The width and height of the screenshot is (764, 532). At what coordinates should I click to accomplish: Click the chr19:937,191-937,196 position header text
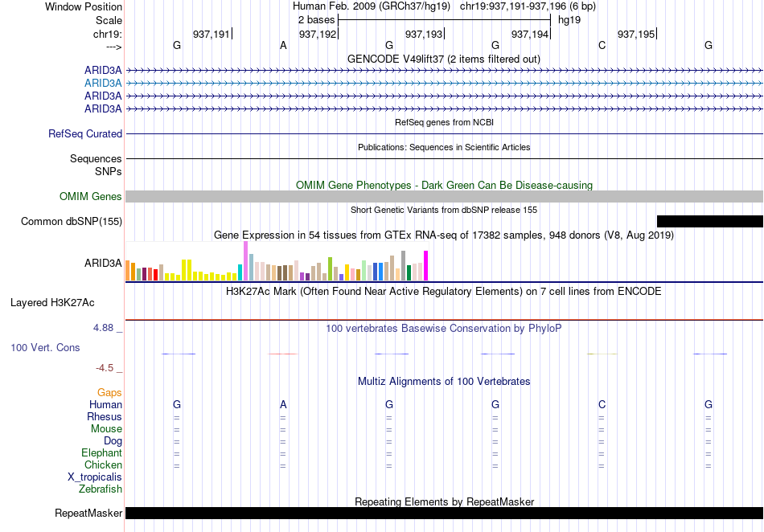click(528, 6)
